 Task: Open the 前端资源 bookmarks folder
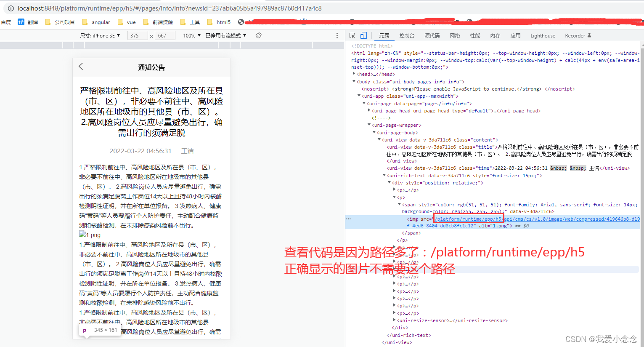(x=158, y=22)
